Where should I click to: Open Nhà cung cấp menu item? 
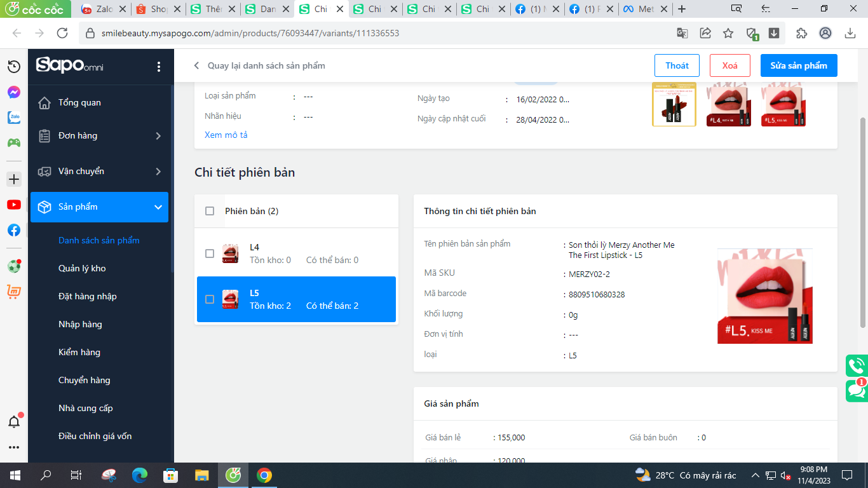[86, 408]
